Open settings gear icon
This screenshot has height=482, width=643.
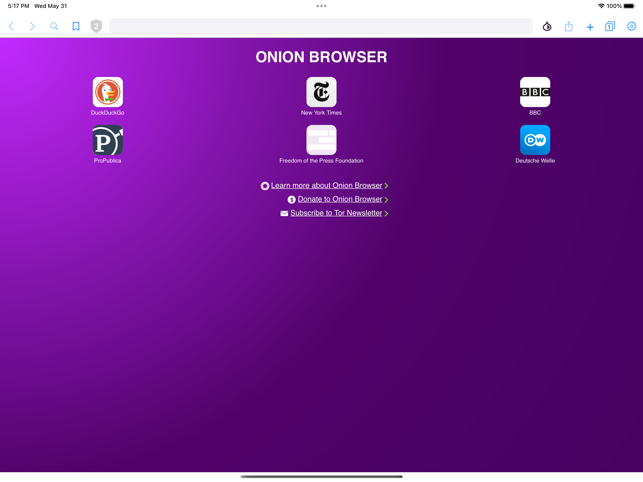pos(632,26)
